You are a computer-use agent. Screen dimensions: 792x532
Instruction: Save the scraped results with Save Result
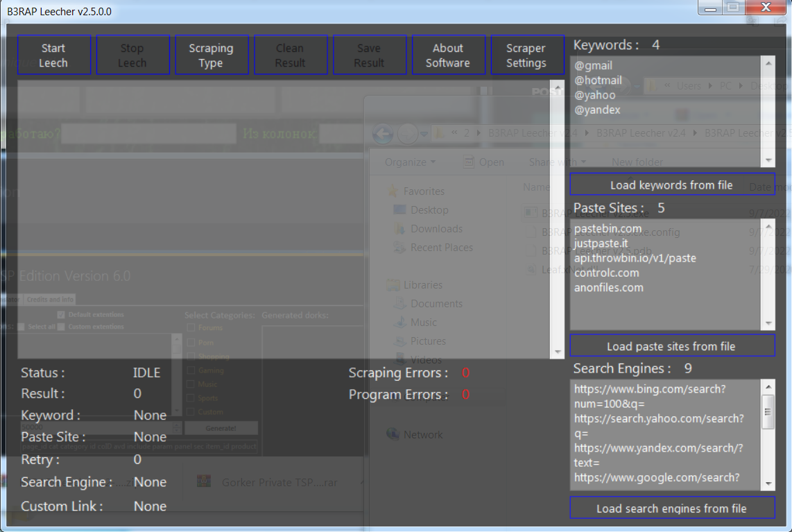coord(370,55)
